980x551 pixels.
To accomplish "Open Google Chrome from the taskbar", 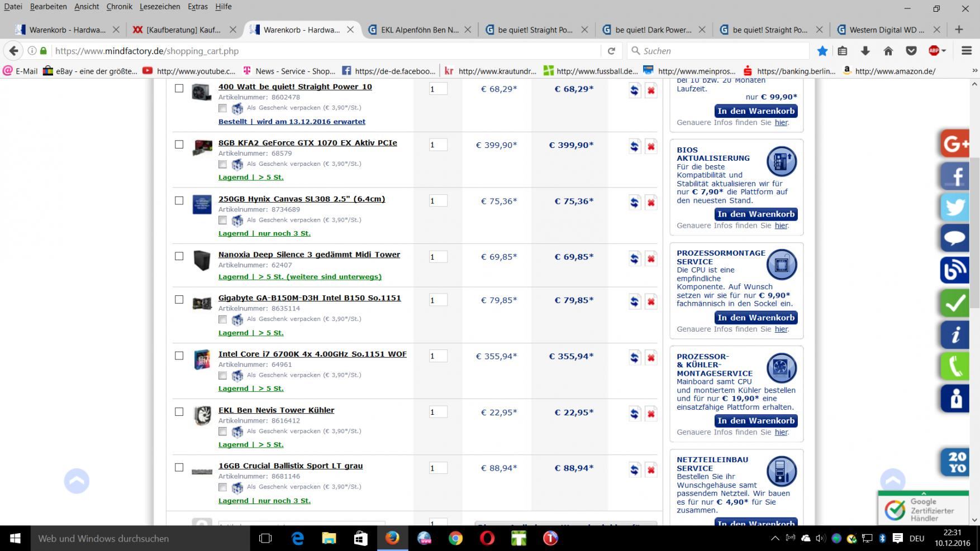I will point(455,538).
